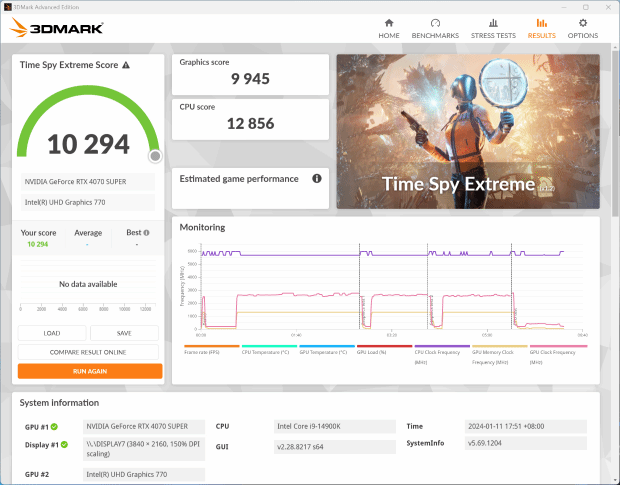
Task: Click the 3DMark title bar app icon
Action: (x=8, y=7)
